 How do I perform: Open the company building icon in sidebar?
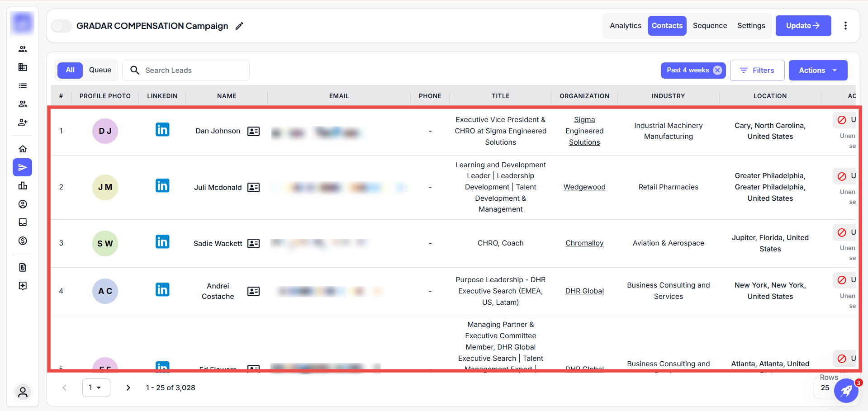23,67
